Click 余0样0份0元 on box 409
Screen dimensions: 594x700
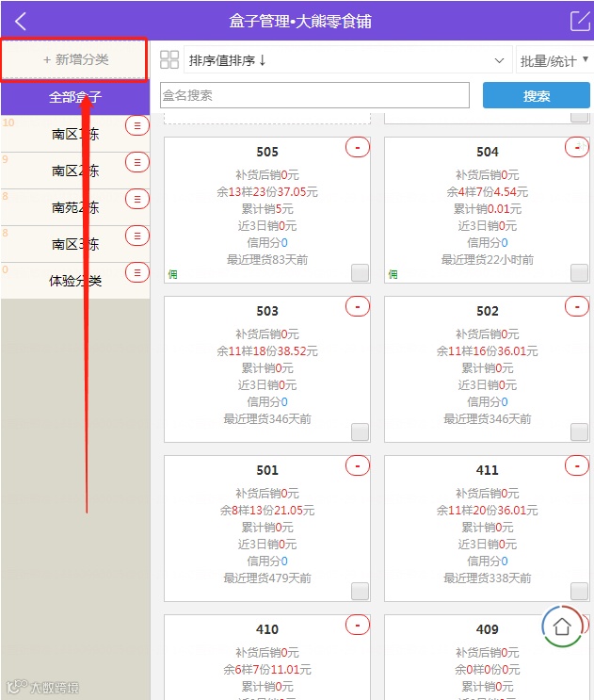(487, 669)
